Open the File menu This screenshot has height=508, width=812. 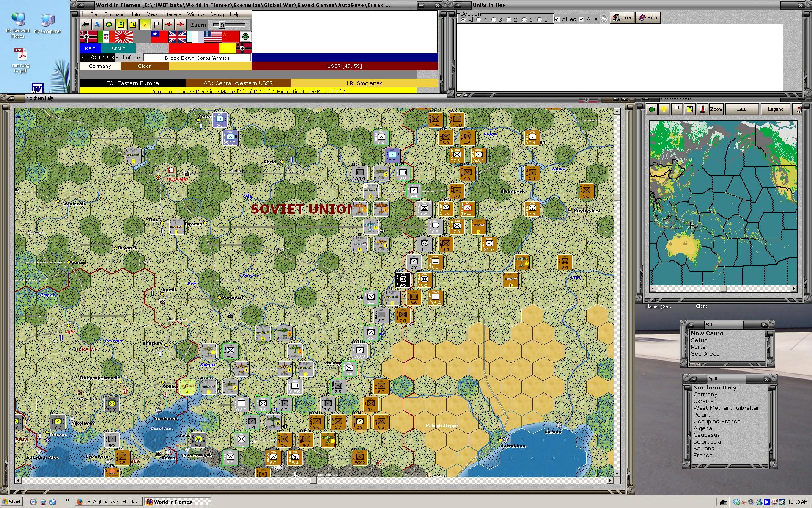(x=93, y=14)
